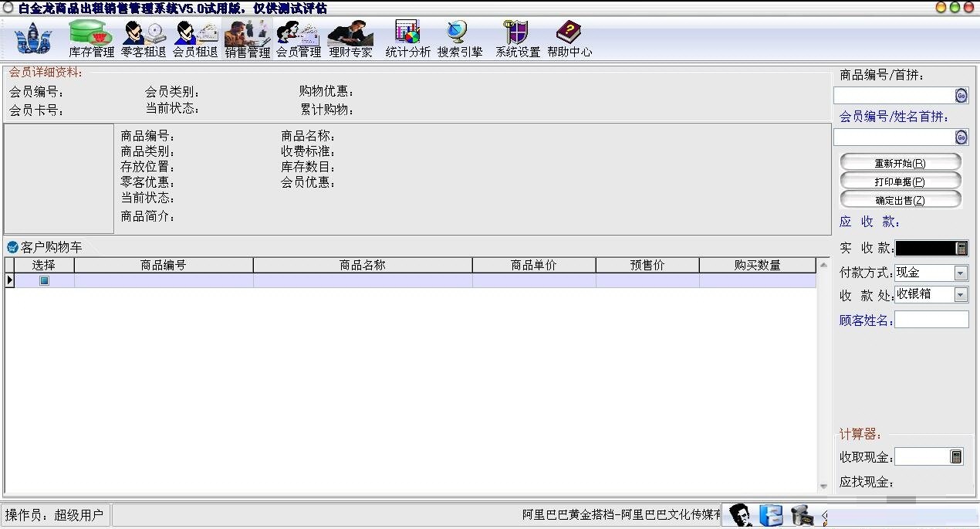
Task: Click cart table scrollbar up arrow
Action: (x=823, y=265)
